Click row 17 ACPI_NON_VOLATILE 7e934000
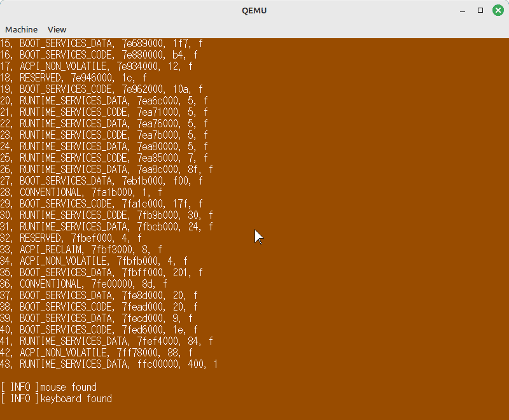The image size is (509, 420). (97, 67)
